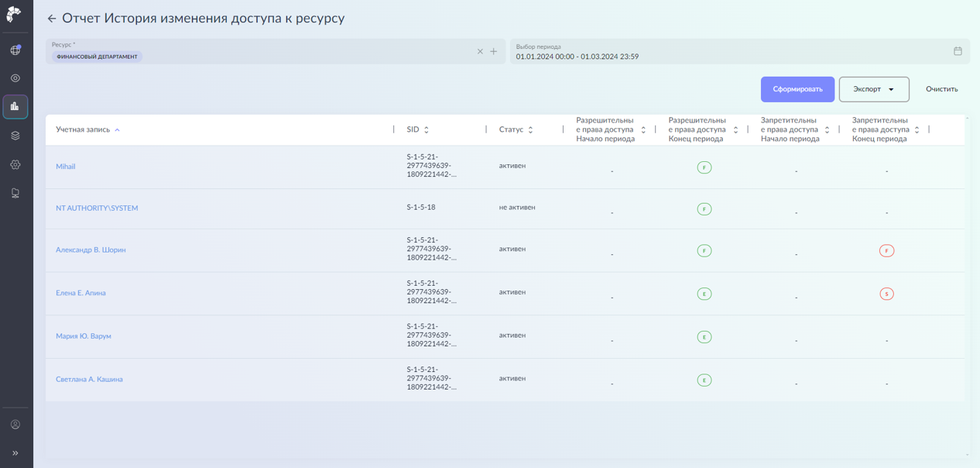This screenshot has height=468, width=980.
Task: Open the settings gear in sidebar
Action: coord(15,165)
